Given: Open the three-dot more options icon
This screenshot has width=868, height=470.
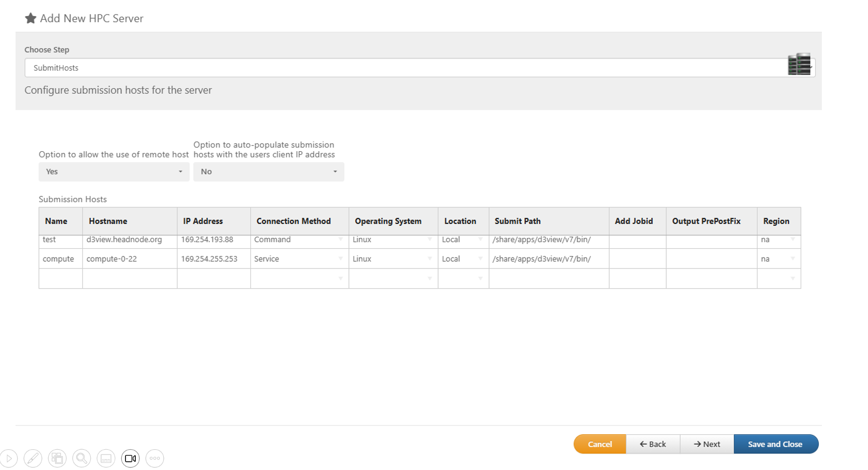Looking at the screenshot, I should (x=155, y=459).
